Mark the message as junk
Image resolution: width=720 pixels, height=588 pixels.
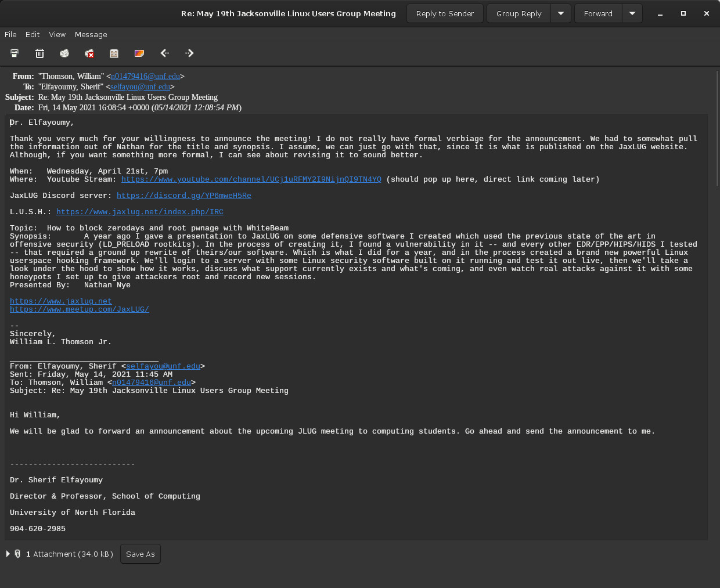(64, 53)
